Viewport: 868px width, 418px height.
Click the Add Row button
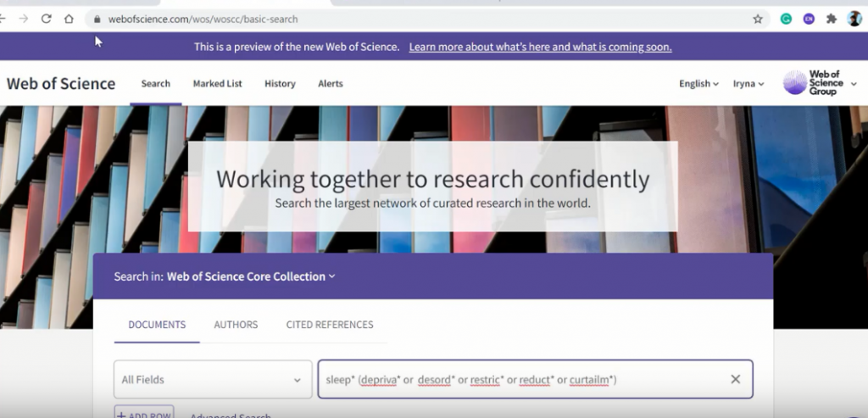point(144,412)
